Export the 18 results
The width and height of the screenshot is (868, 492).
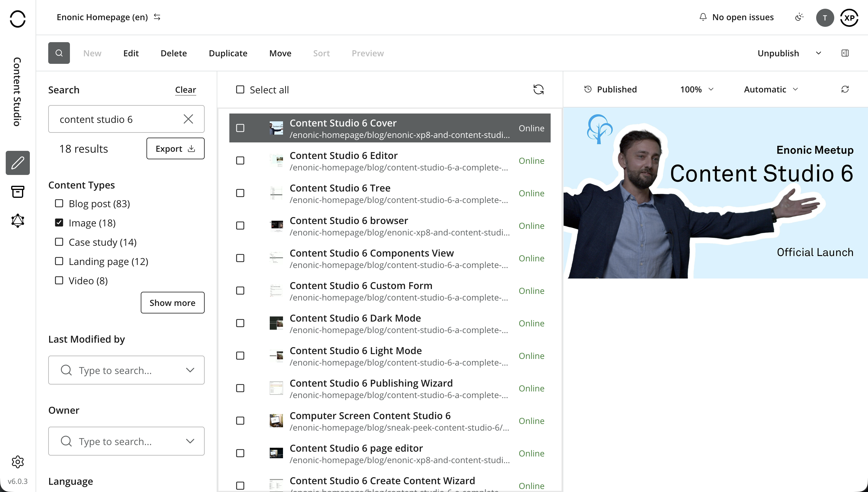point(175,148)
